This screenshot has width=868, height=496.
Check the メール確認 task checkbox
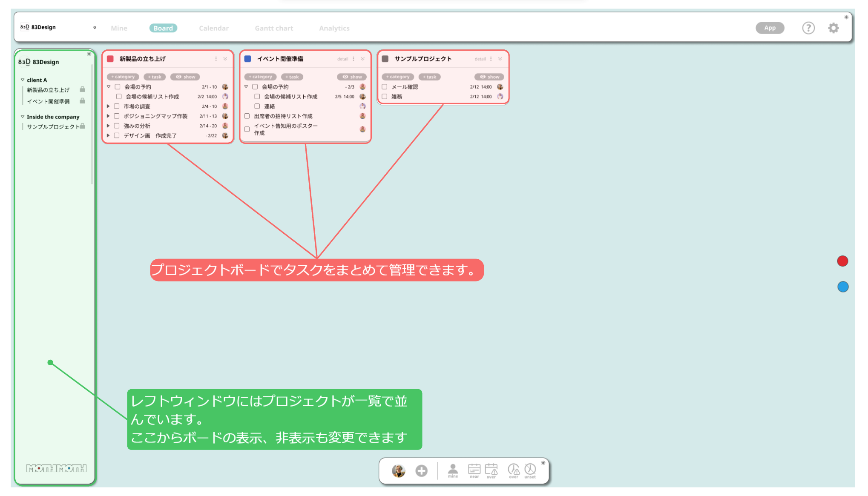[x=385, y=87]
